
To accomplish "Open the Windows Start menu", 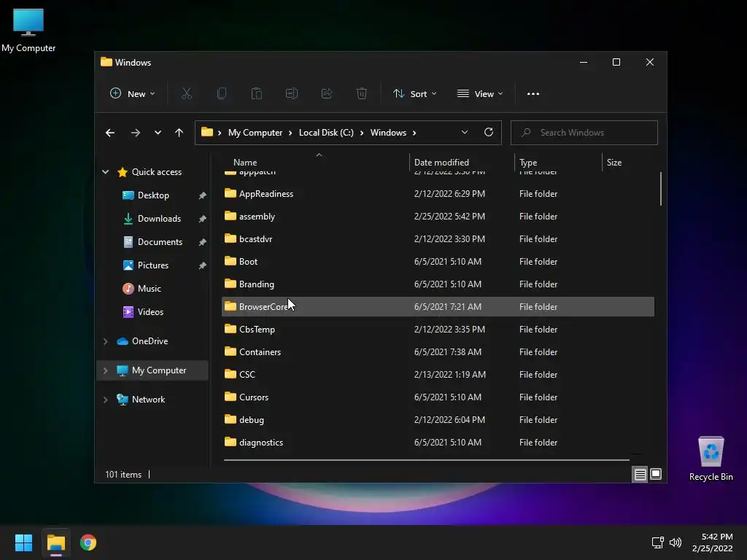I will pos(23,542).
